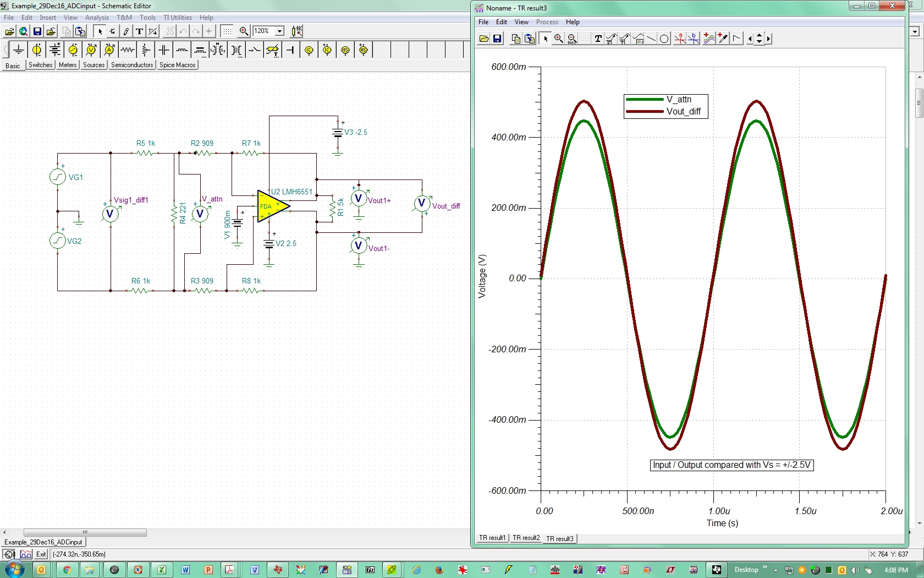Select the capacitor component icon
The image size is (924, 578).
(x=164, y=50)
